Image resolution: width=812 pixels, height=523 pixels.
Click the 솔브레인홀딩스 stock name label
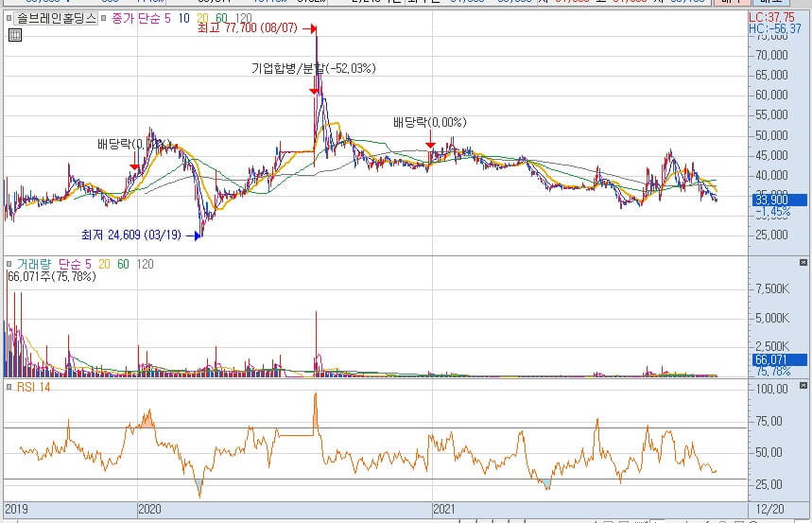click(x=57, y=19)
